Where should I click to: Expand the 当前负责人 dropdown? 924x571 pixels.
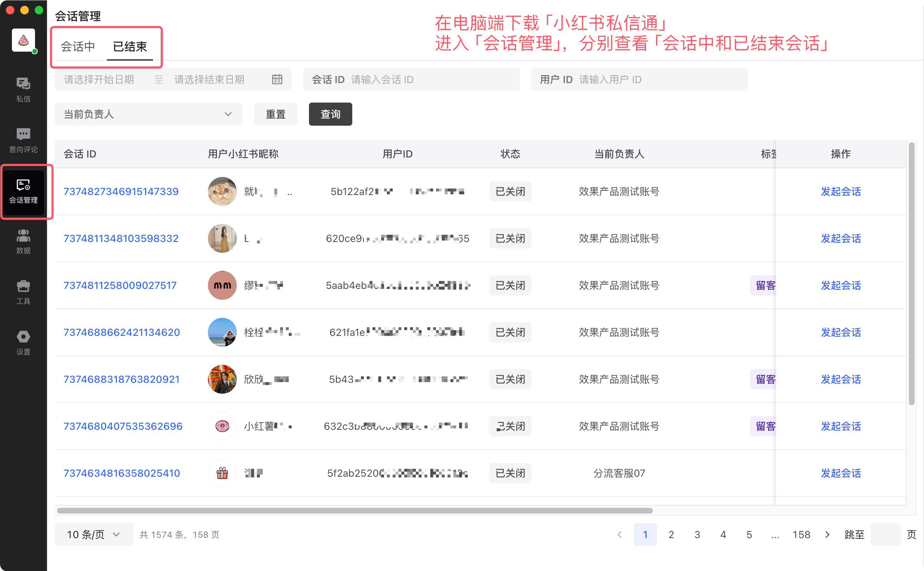(x=148, y=114)
